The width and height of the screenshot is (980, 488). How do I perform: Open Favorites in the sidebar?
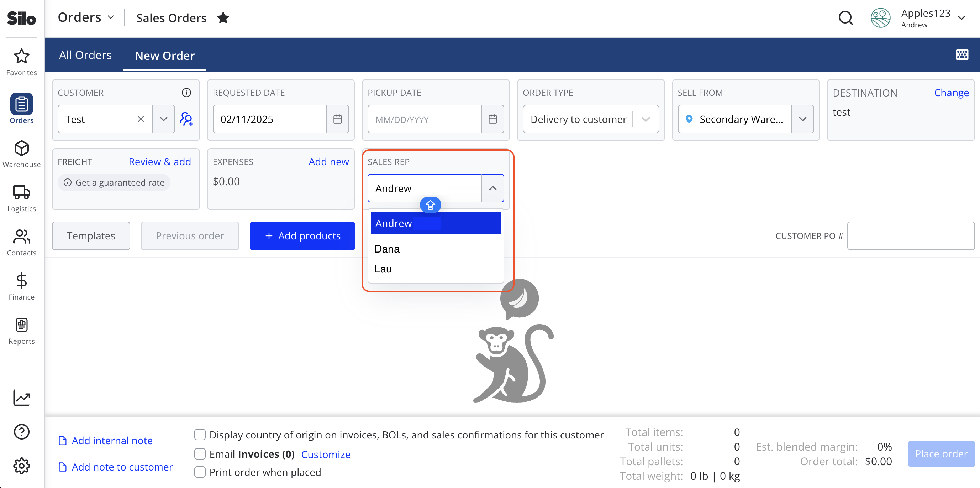coord(22,62)
